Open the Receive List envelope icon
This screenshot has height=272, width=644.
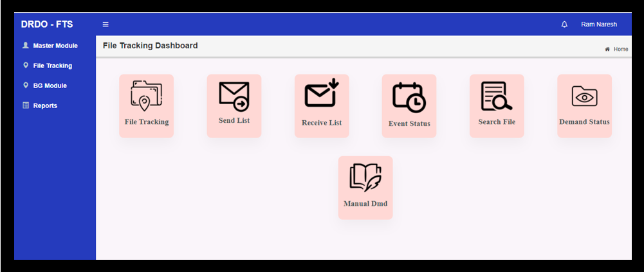click(321, 94)
